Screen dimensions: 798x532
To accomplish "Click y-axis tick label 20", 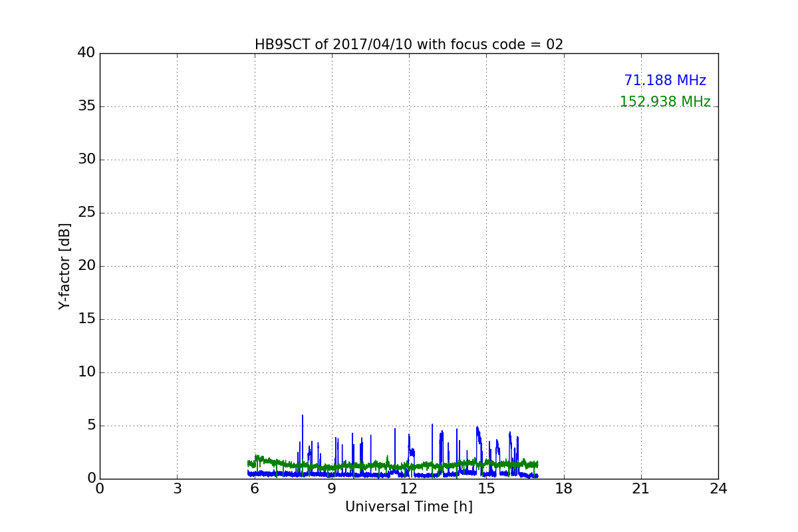I will (x=86, y=265).
